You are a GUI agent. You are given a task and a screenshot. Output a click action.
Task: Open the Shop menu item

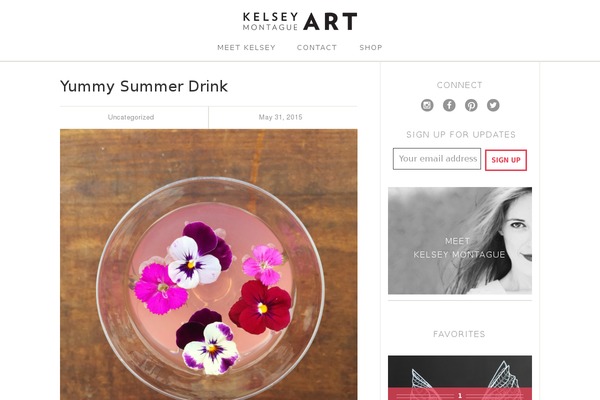(x=371, y=47)
